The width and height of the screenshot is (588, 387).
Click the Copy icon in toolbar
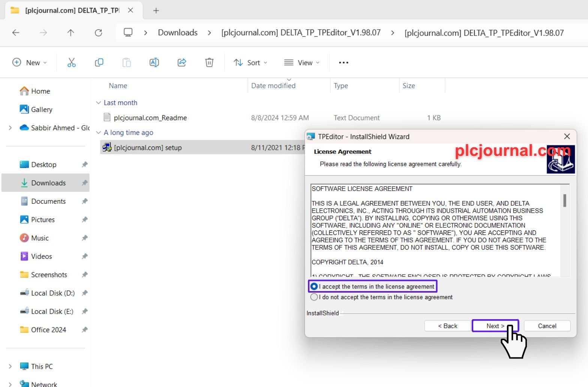point(99,63)
